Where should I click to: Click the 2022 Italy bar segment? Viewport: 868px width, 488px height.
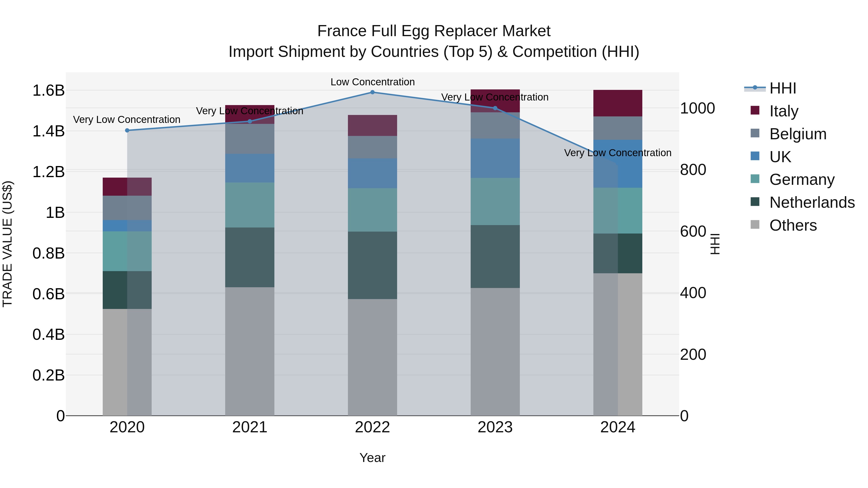(x=372, y=126)
